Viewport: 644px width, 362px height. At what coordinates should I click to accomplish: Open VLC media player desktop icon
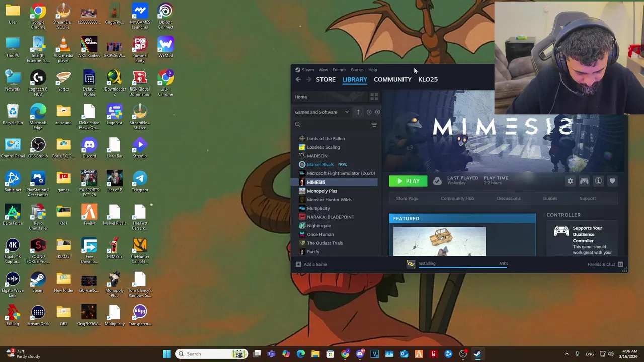[63, 49]
